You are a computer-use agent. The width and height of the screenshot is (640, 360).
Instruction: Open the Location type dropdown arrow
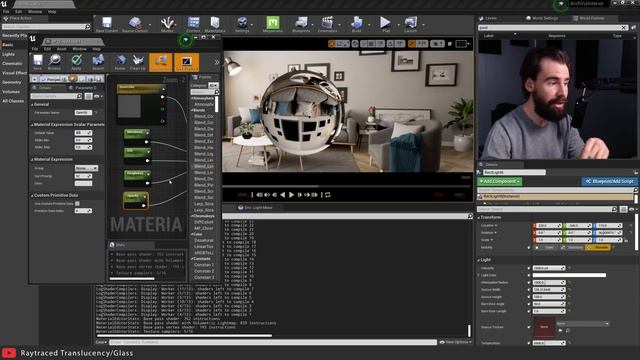click(x=496, y=225)
